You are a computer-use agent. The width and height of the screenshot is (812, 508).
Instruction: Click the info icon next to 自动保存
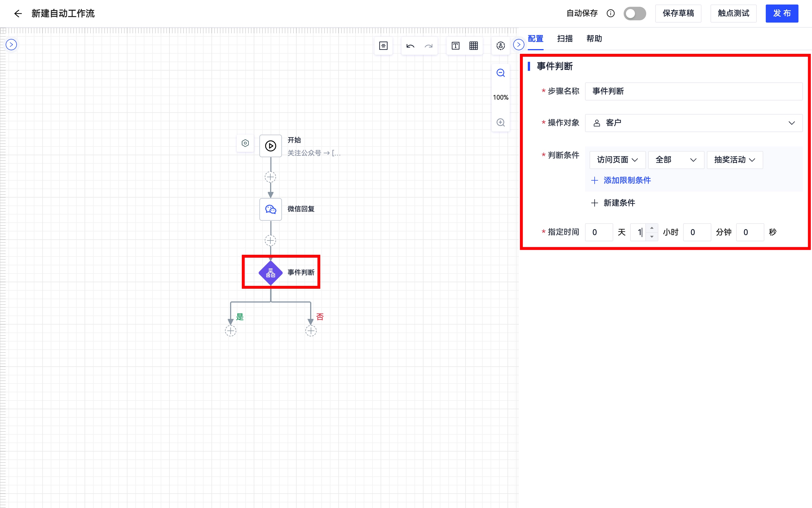[610, 14]
